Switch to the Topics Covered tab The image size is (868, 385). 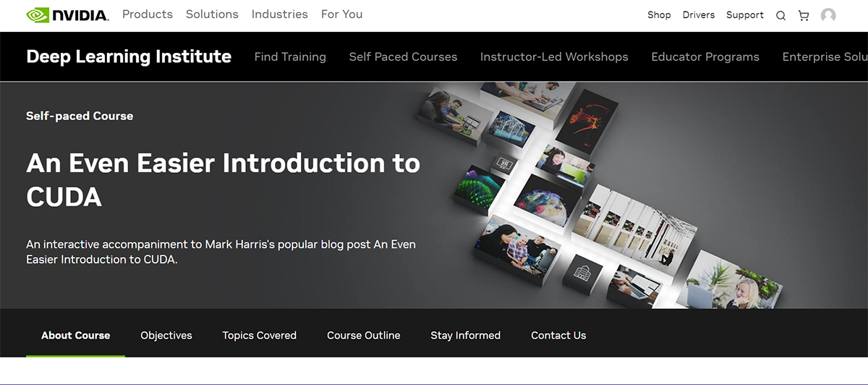pyautogui.click(x=260, y=335)
